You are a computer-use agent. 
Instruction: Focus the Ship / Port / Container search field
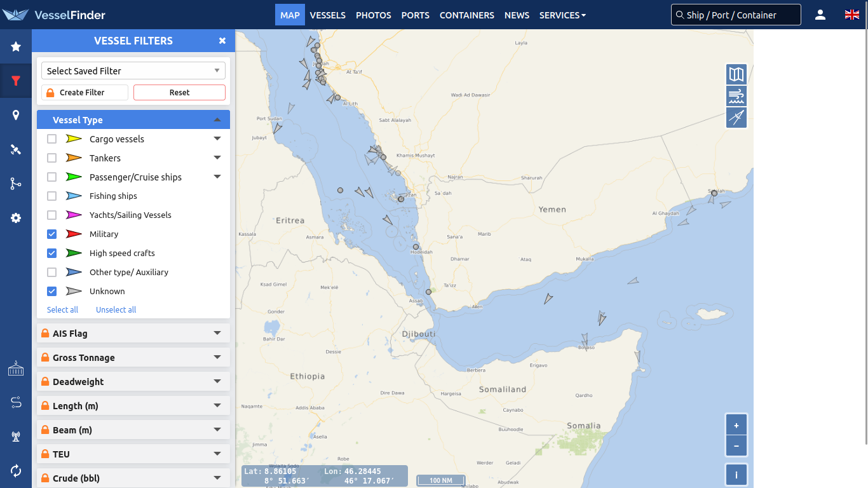736,15
